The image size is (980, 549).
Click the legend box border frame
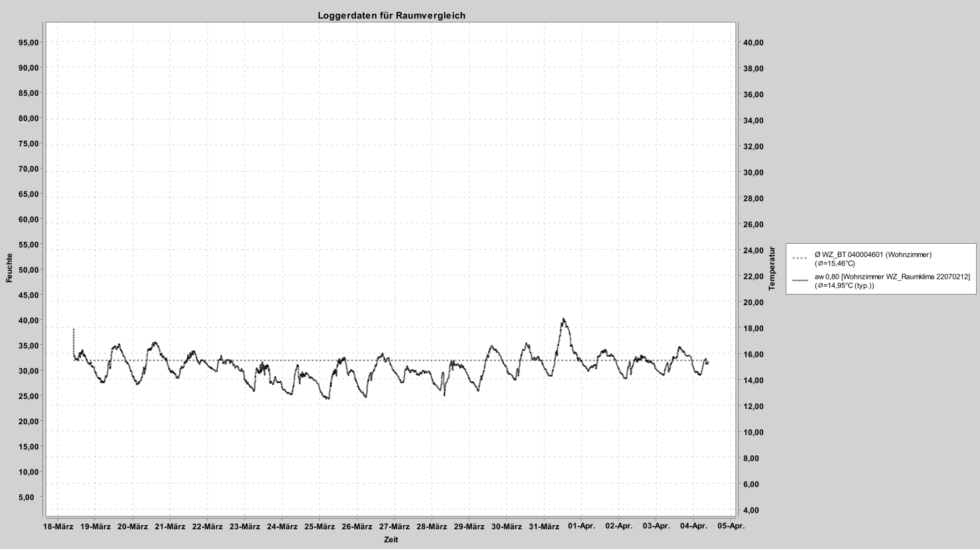pyautogui.click(x=881, y=242)
